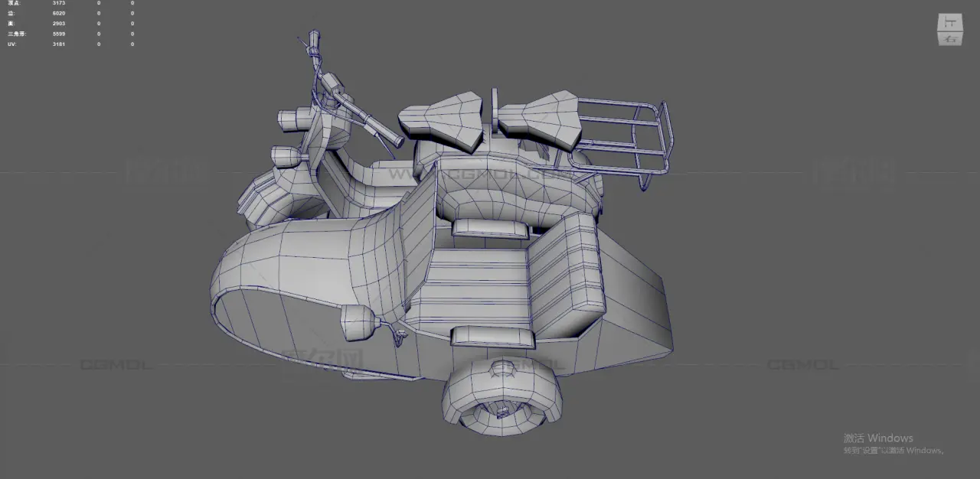
Task: Click the 激活 Windows activation watermark
Action: click(878, 438)
